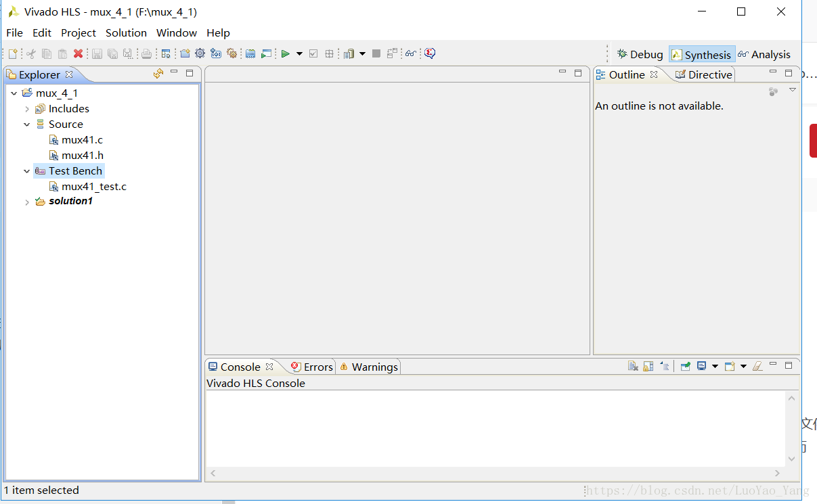This screenshot has width=817, height=504.
Task: Toggle Pin Console icon
Action: 686,366
